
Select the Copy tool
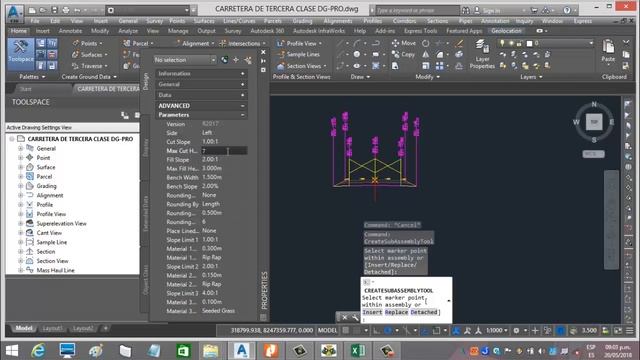tap(403, 54)
